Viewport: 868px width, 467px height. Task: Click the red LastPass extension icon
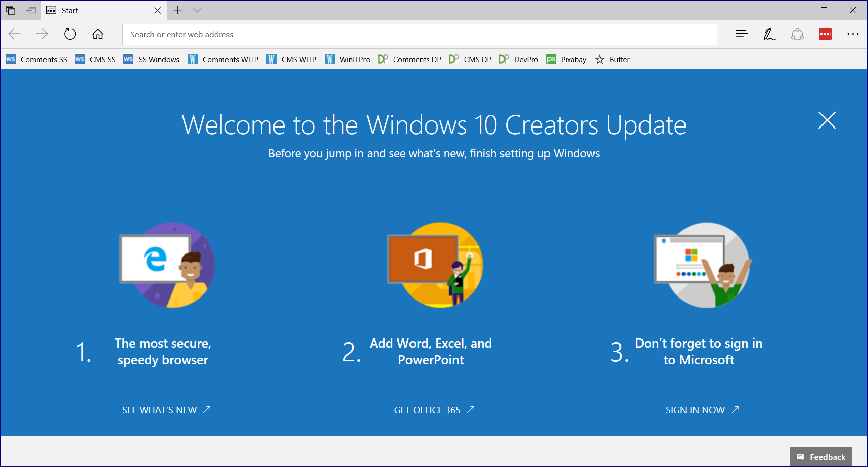825,34
